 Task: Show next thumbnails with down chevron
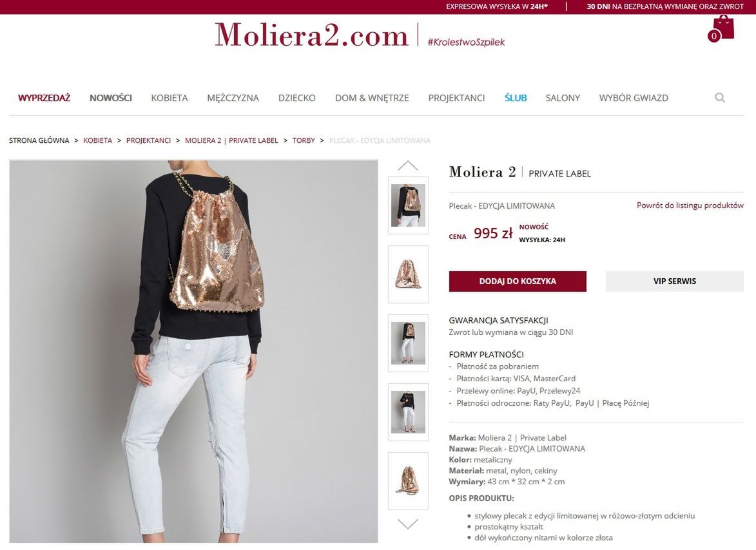[408, 524]
